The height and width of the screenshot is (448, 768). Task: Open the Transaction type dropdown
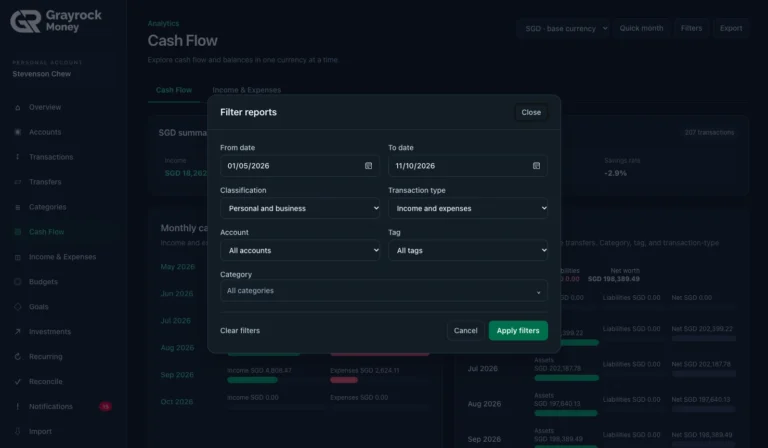point(468,209)
